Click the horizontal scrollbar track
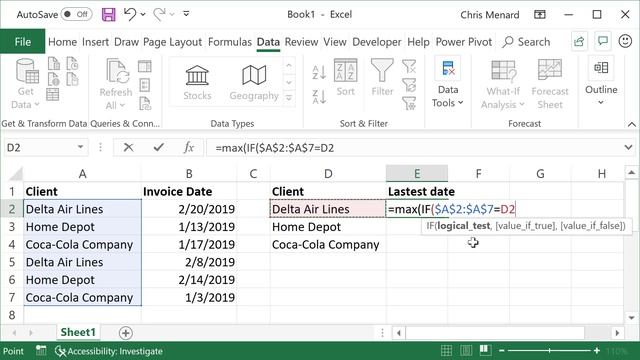The width and height of the screenshot is (640, 360). tap(508, 333)
